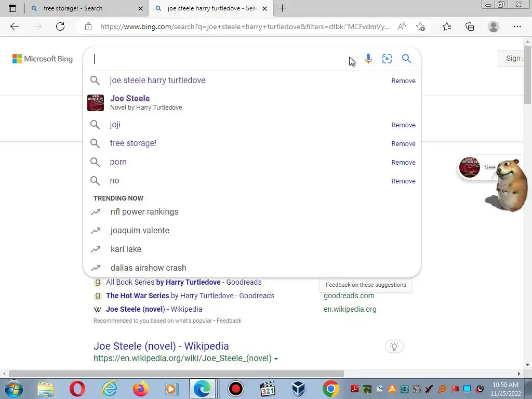
Task: Click the Edge taskbar icon
Action: pos(202,389)
